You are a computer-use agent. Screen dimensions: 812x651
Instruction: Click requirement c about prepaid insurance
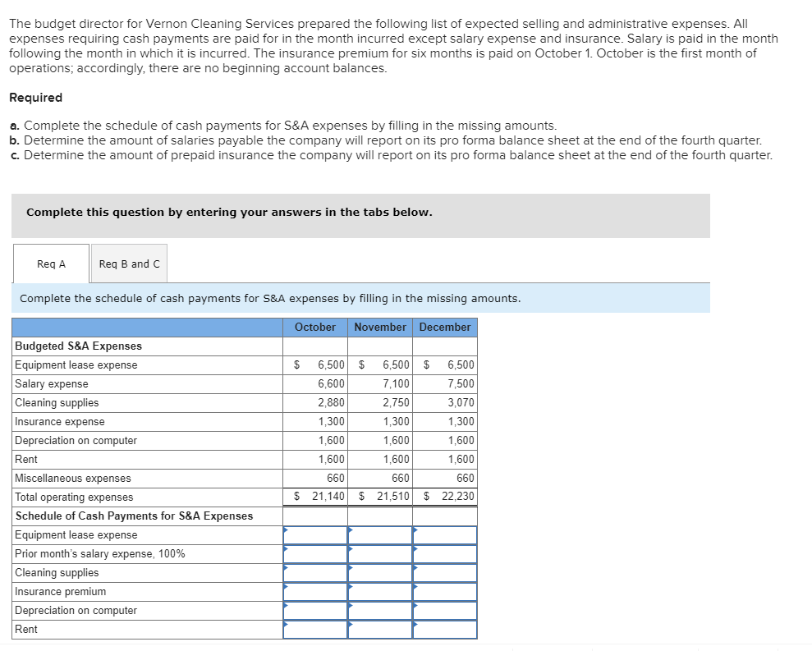(391, 155)
